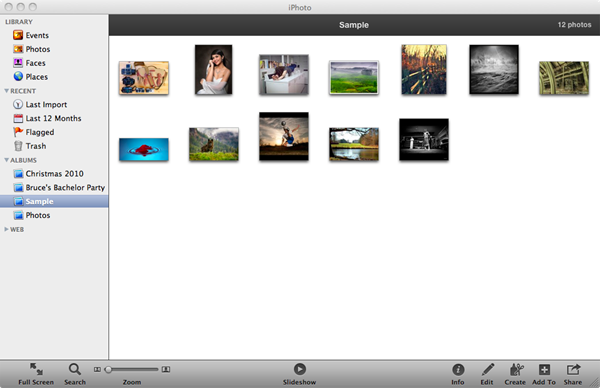Click the Faces label

click(x=36, y=63)
